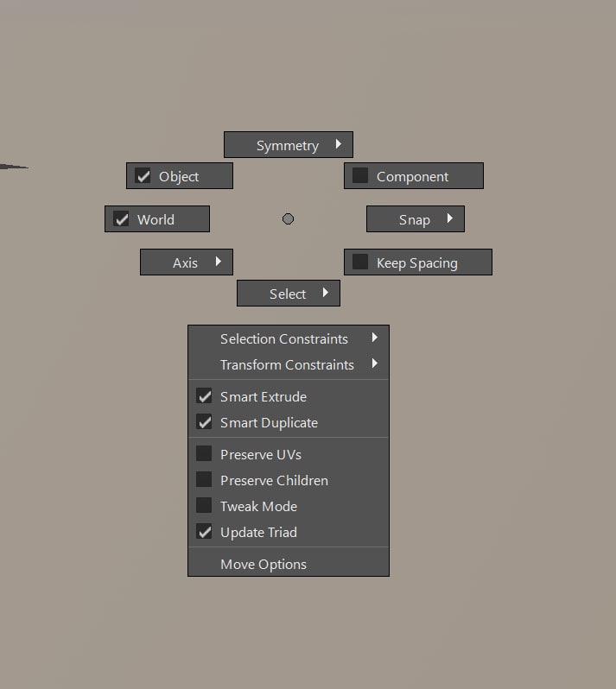The height and width of the screenshot is (689, 616).
Task: Enable the Keep Spacing checkbox
Action: pos(360,262)
